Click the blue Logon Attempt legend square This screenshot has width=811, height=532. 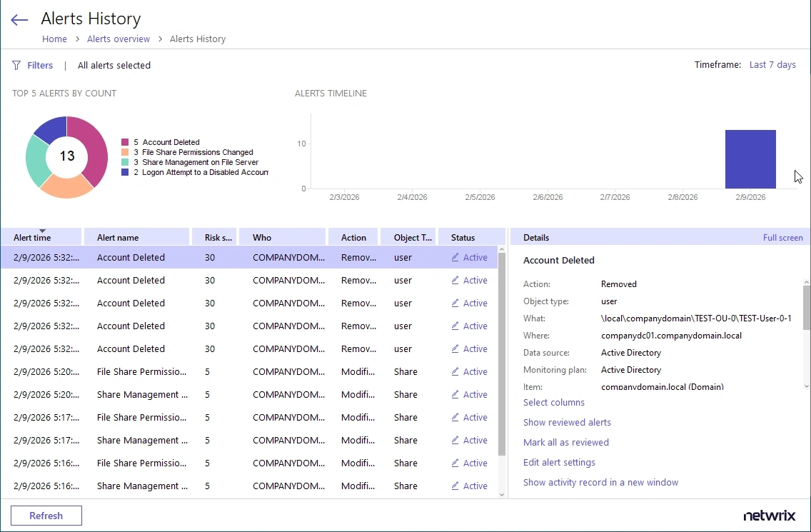pos(125,173)
